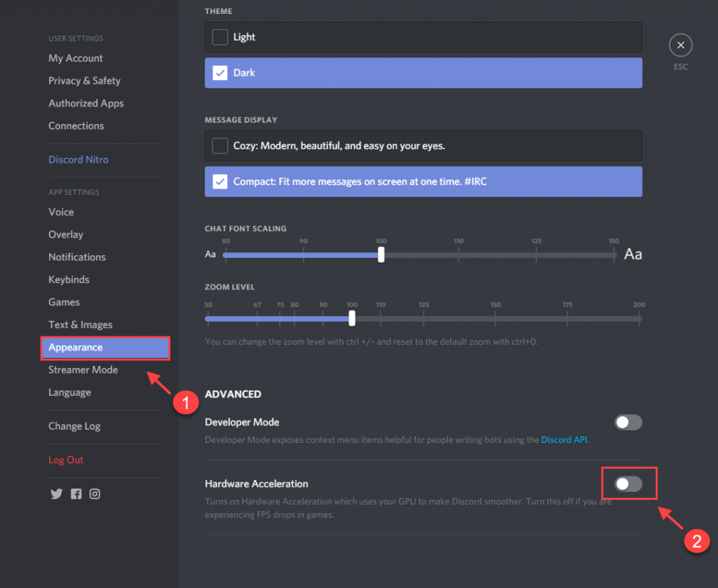Choose Cozy message display option
Viewport: 718px width, 588px height.
423,146
